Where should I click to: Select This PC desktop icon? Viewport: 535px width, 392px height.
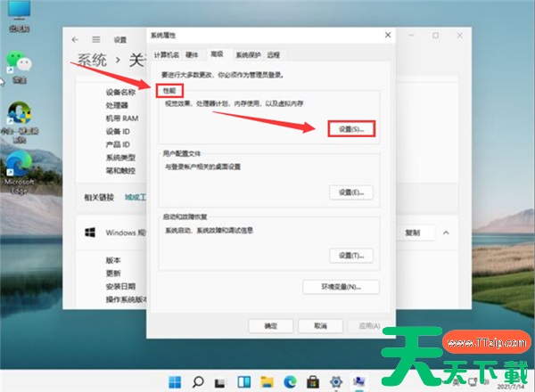pos(19,16)
